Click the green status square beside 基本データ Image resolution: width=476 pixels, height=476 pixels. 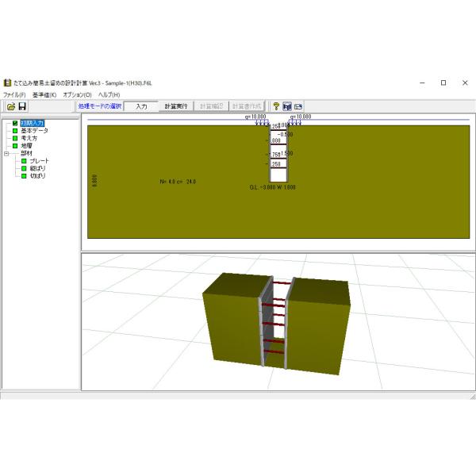point(15,131)
